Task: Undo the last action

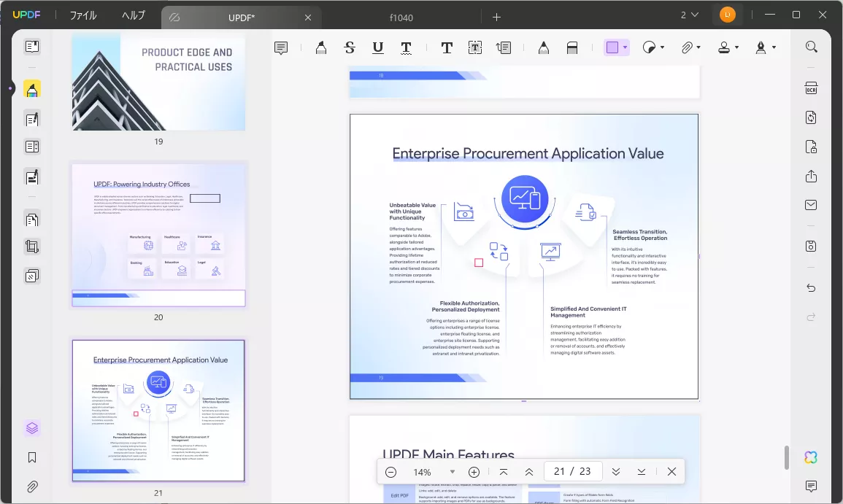Action: click(812, 288)
